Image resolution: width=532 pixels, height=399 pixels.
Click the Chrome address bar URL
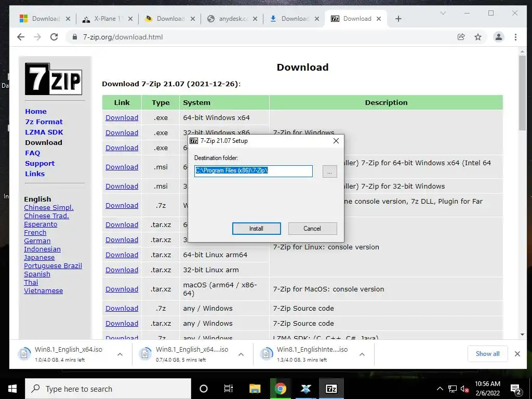click(123, 37)
